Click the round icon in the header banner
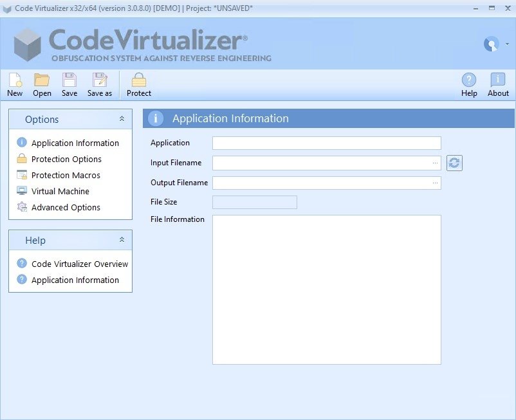 [492, 44]
